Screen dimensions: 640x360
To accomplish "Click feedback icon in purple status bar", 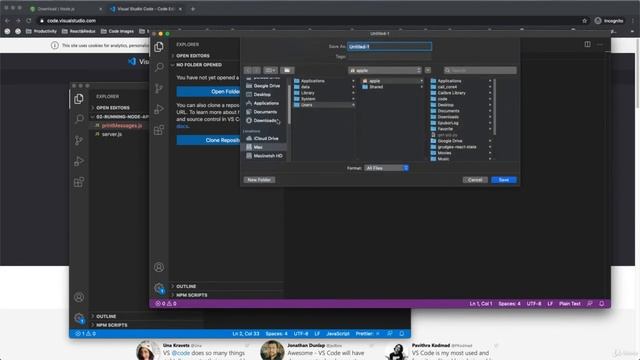I will click(590, 304).
